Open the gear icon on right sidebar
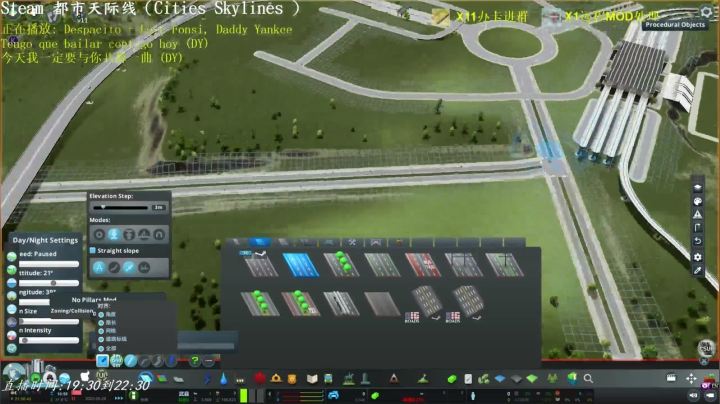The image size is (720, 404). pos(698,257)
